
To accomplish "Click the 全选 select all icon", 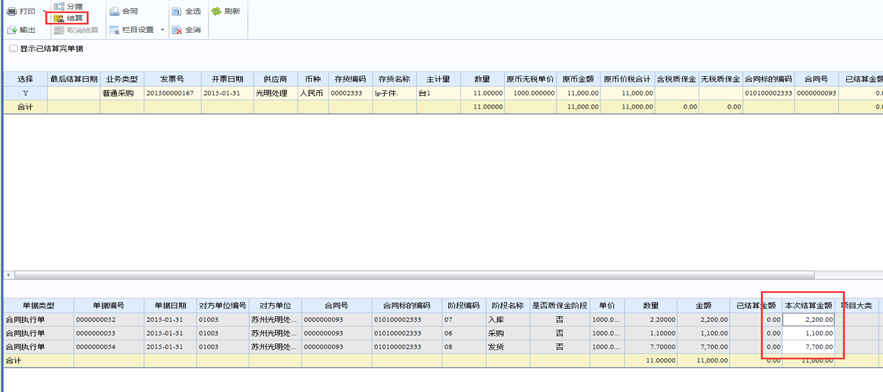I will pos(177,11).
